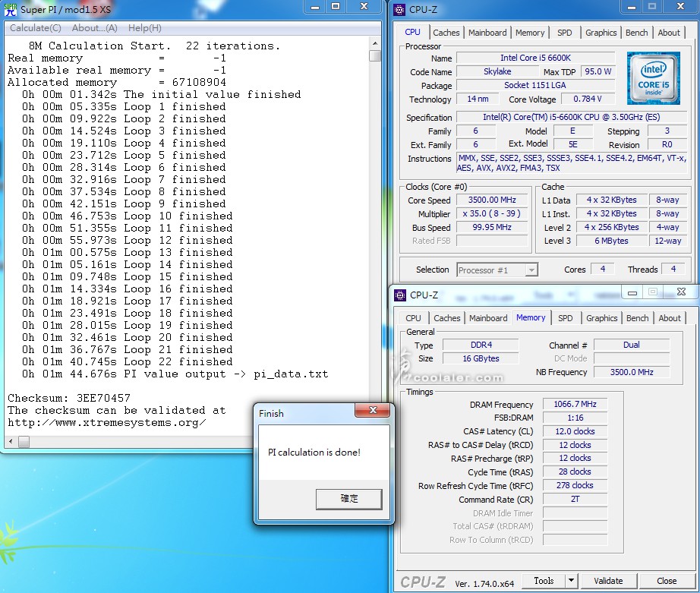This screenshot has height=593, width=700.
Task: Click the 'http://www.xtremesystems.org/' text
Action: pyautogui.click(x=107, y=422)
